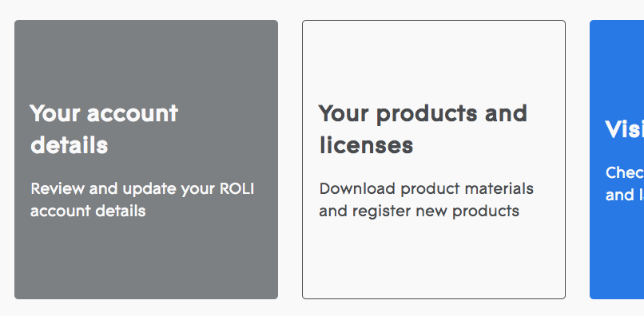The image size is (644, 316).
Task: Click 'and register new products' text line
Action: [419, 211]
